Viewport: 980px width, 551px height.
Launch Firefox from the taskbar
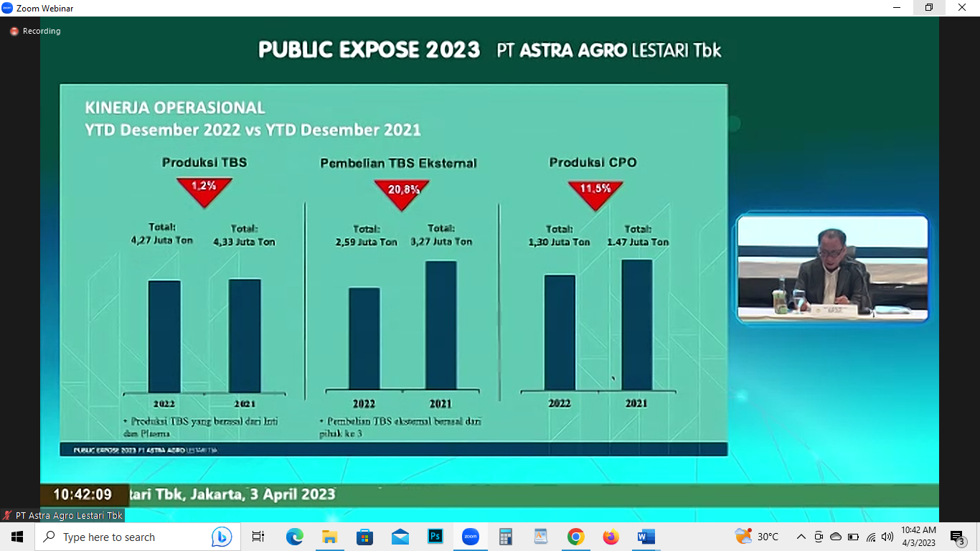pos(611,537)
